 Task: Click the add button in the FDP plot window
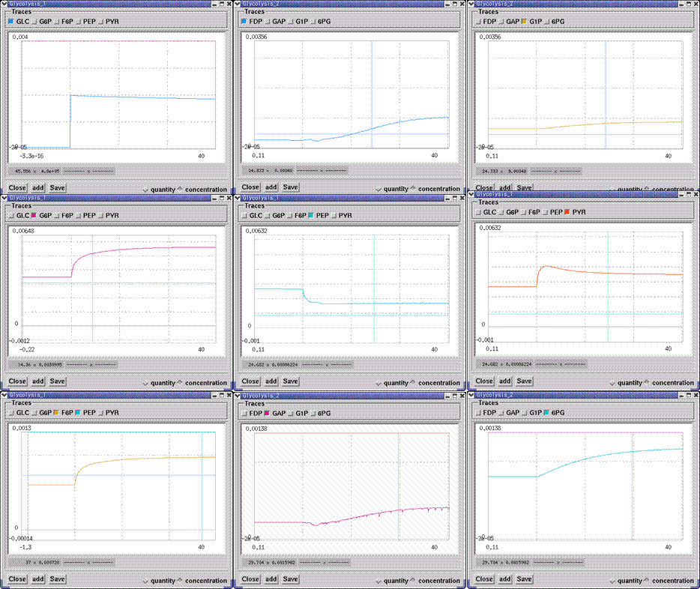271,187
